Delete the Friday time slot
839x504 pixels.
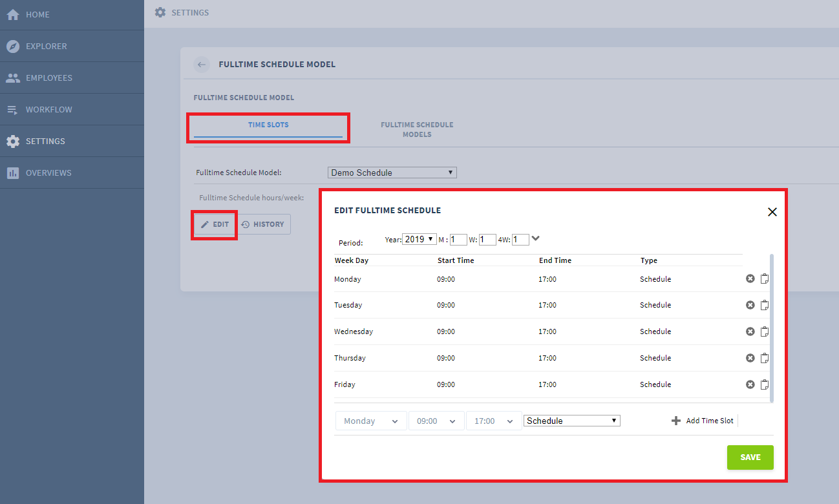pos(750,384)
